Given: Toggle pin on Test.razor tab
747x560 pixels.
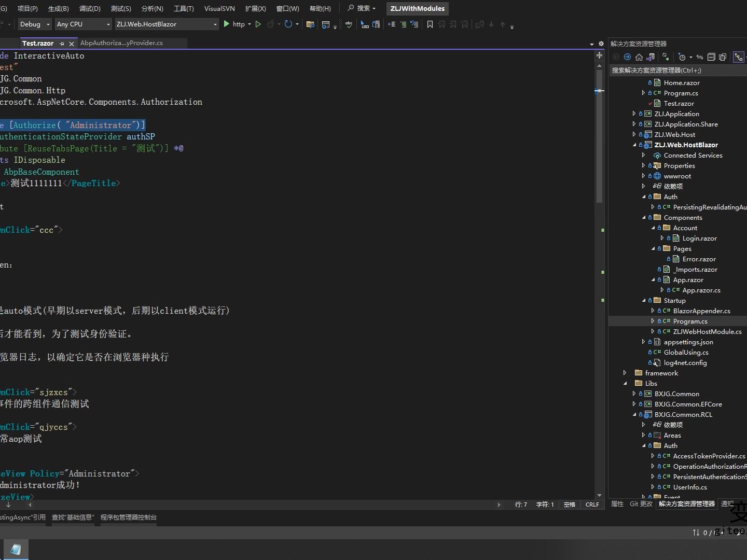Looking at the screenshot, I should pos(62,44).
